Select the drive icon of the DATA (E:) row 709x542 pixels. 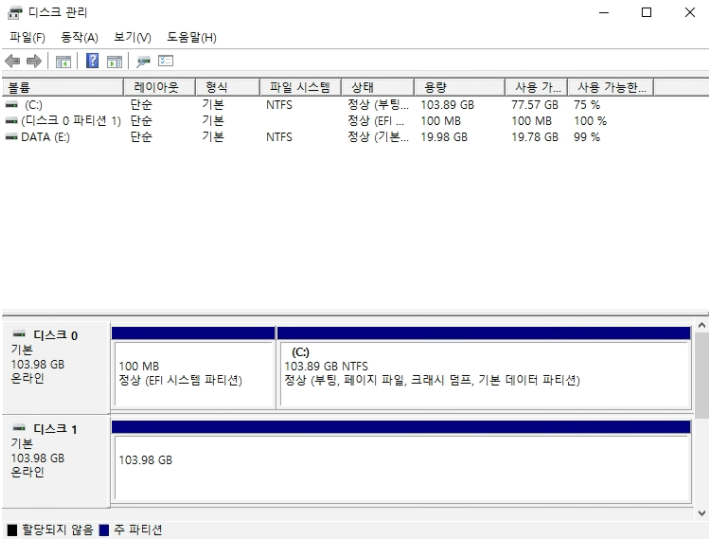click(x=11, y=137)
